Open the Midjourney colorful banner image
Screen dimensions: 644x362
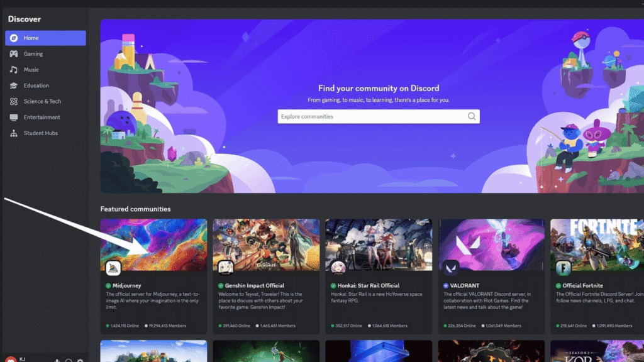pyautogui.click(x=153, y=244)
